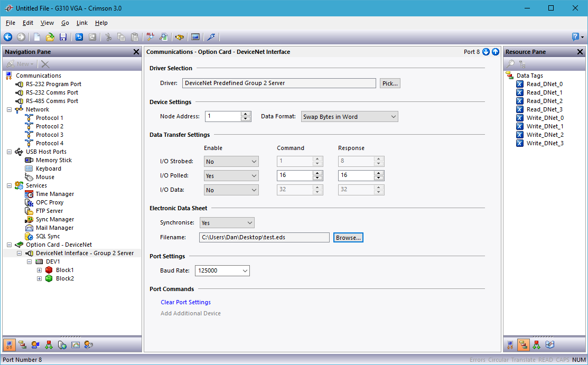Collapse the Option Card - DeviceNet node
This screenshot has height=365, width=588.
pos(9,245)
